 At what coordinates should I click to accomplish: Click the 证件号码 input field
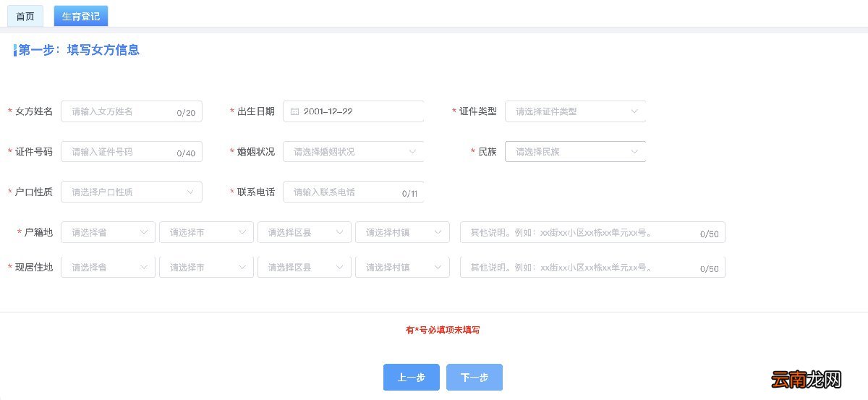point(132,152)
